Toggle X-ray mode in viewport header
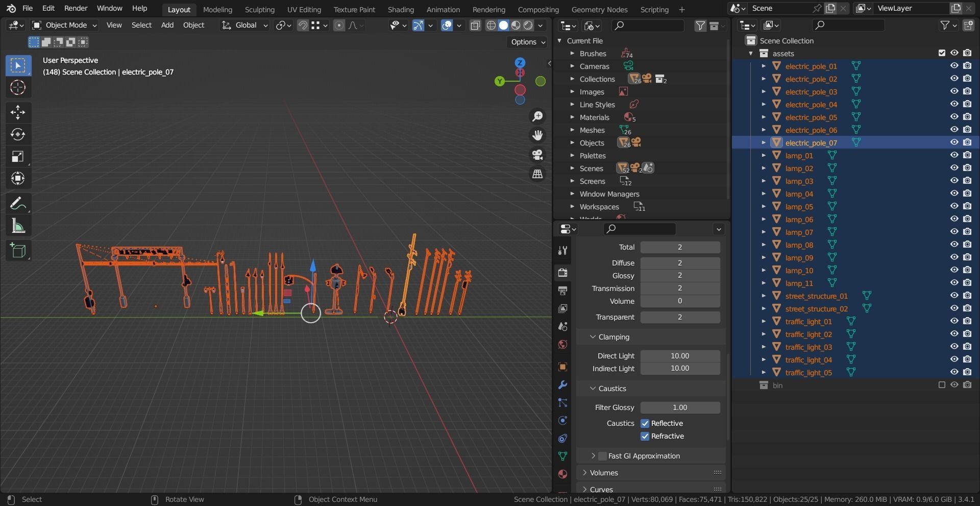Image resolution: width=980 pixels, height=506 pixels. (475, 26)
